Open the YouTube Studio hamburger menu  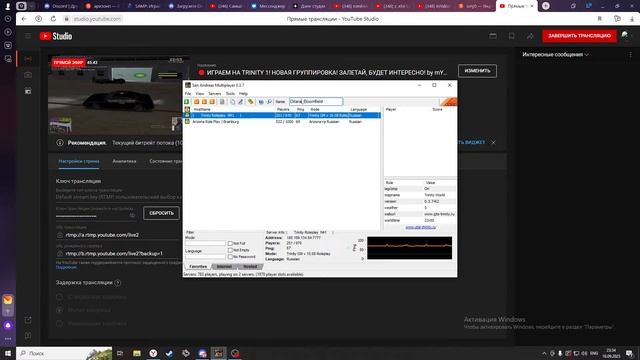click(28, 36)
